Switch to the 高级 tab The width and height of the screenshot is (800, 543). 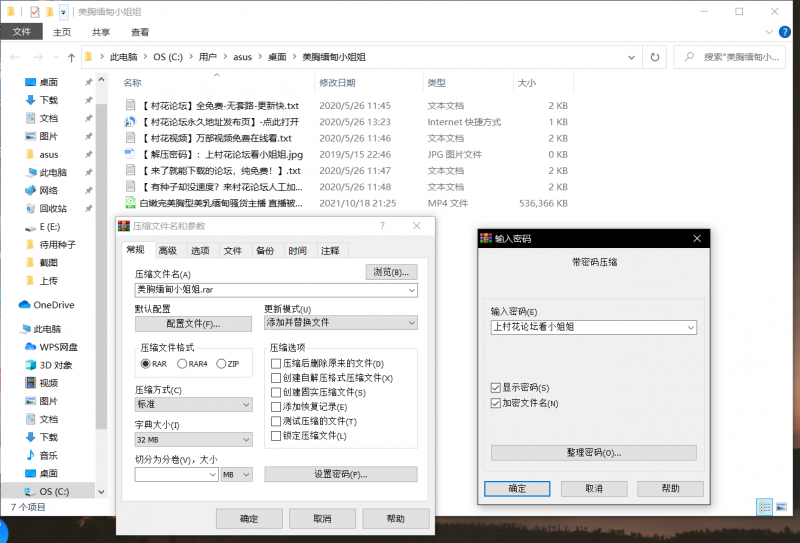tap(167, 251)
